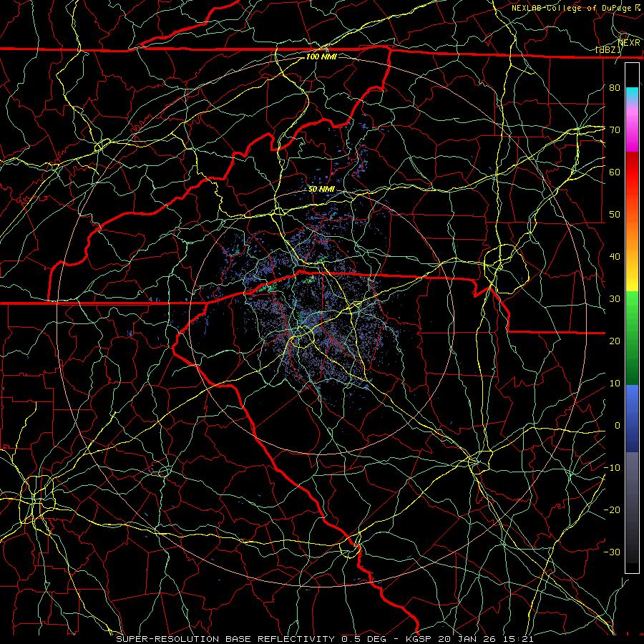
Task: Select the 60 dBZ scale tick label
Action: click(615, 172)
